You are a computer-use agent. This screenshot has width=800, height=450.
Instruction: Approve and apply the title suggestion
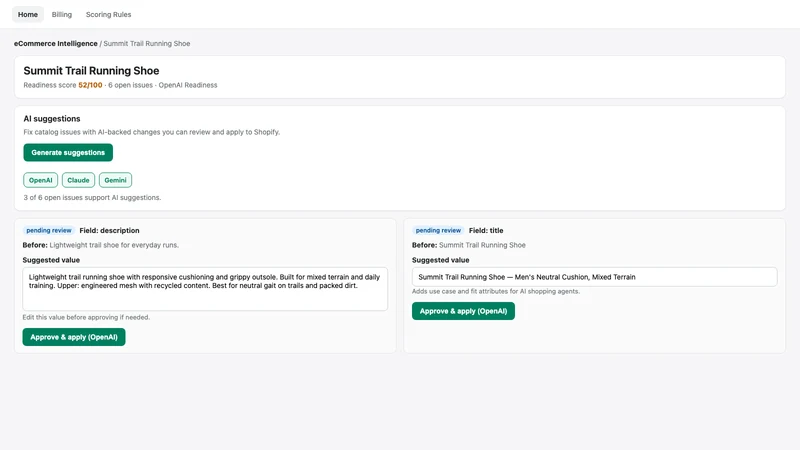click(x=463, y=311)
